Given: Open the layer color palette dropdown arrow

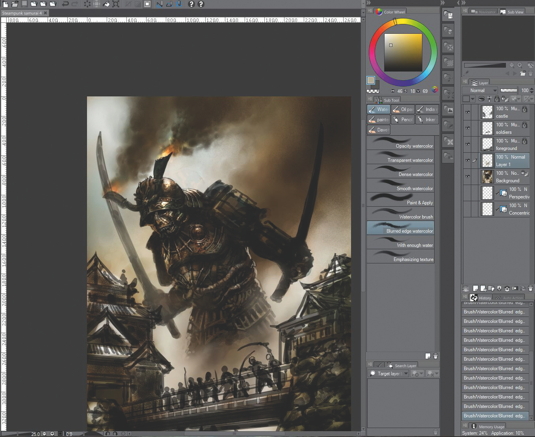Looking at the screenshot, I should pyautogui.click(x=473, y=99).
